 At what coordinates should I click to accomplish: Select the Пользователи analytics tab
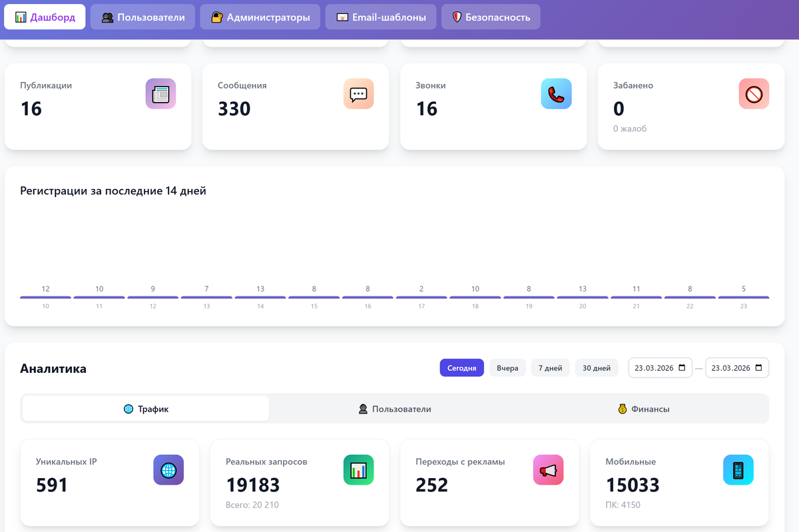[394, 409]
